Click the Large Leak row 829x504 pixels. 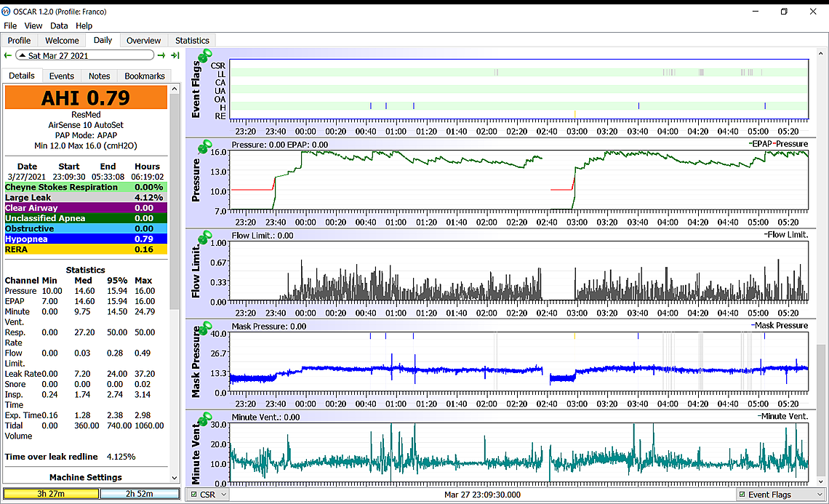point(86,197)
